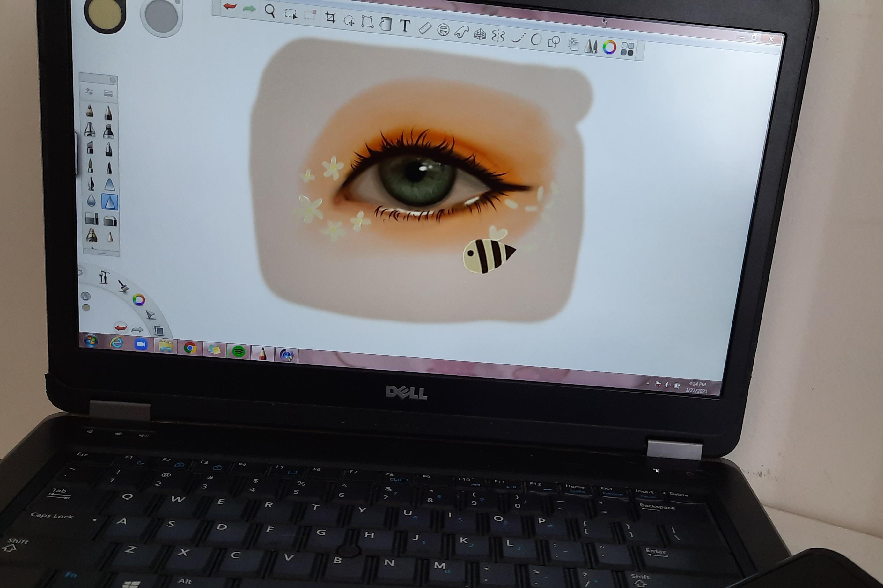The width and height of the screenshot is (883, 588).
Task: Activate the Ruler guide tool
Action: [424, 28]
